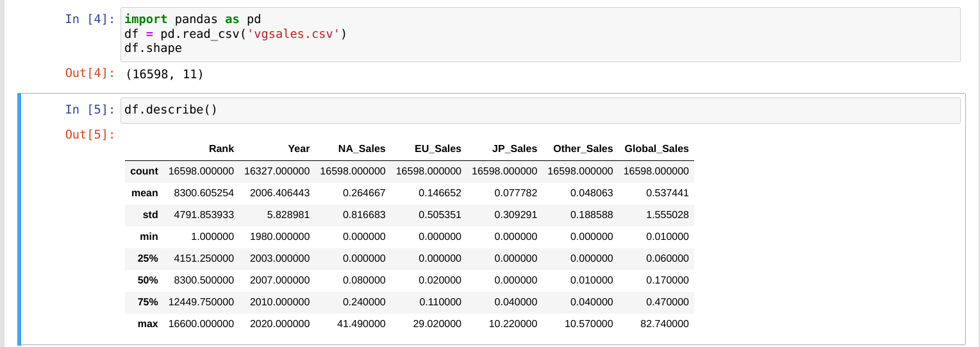Click the JP_Sales column header

(x=515, y=149)
